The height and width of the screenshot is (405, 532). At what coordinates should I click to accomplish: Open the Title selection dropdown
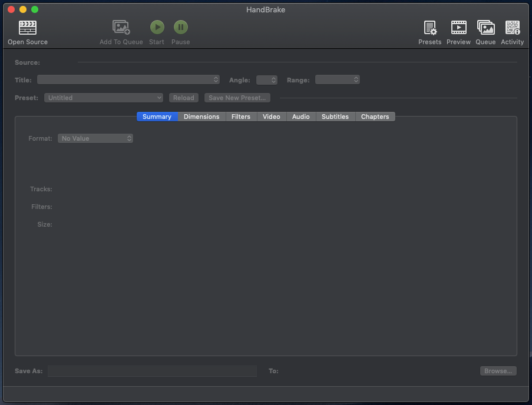click(x=128, y=79)
